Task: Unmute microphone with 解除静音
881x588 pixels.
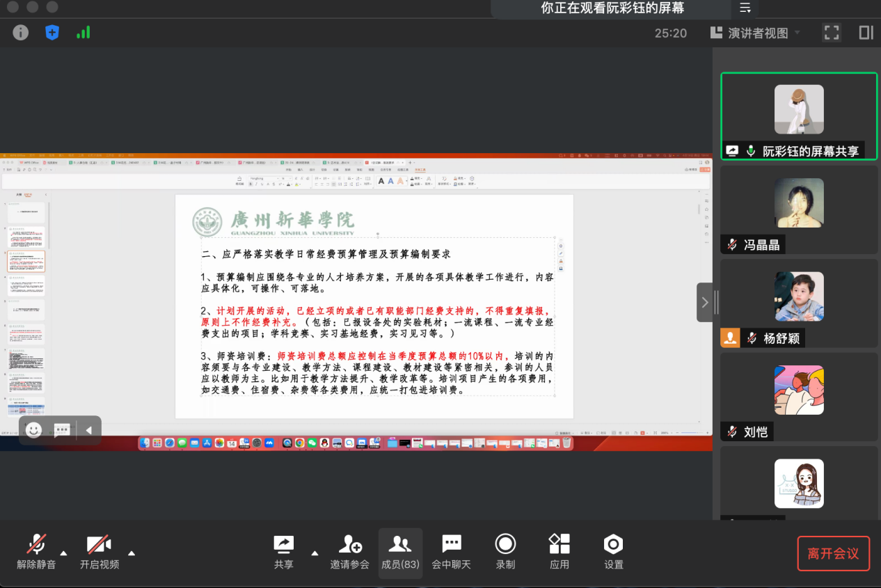Action: pyautogui.click(x=36, y=553)
